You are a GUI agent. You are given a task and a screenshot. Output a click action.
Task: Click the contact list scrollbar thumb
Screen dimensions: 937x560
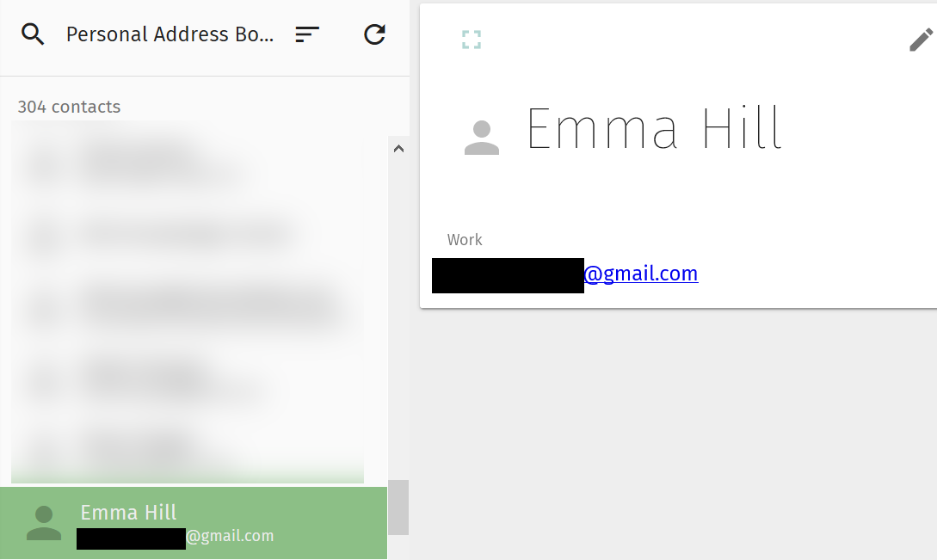coord(398,507)
